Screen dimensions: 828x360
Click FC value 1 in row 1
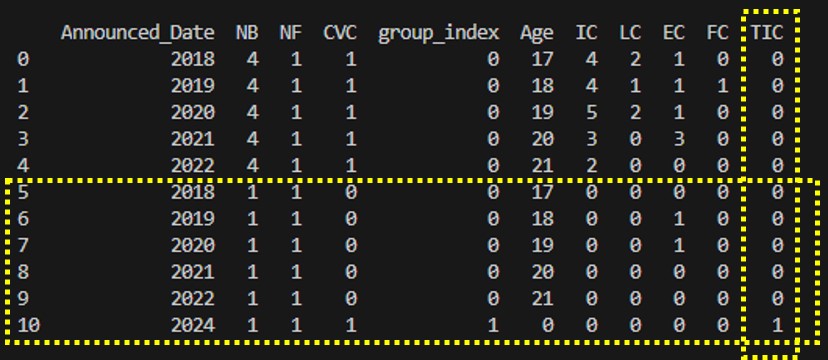[723, 86]
